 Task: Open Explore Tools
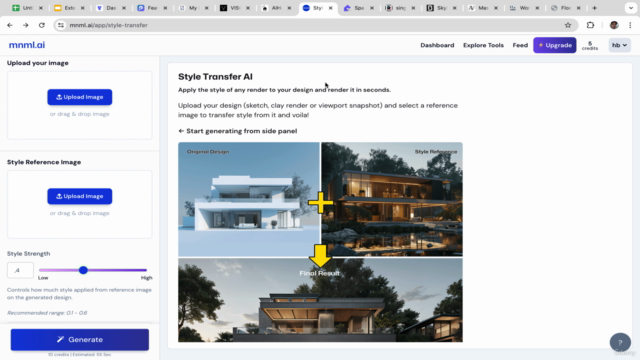point(483,45)
